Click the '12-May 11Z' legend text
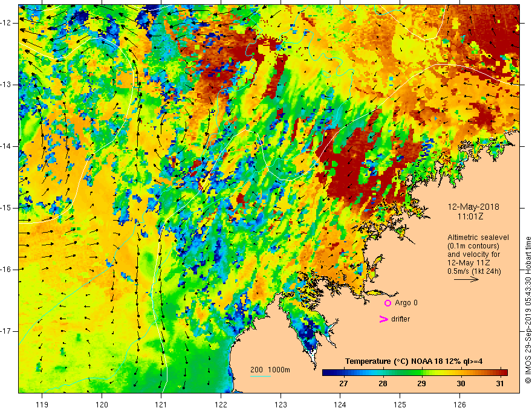 [x=469, y=263]
